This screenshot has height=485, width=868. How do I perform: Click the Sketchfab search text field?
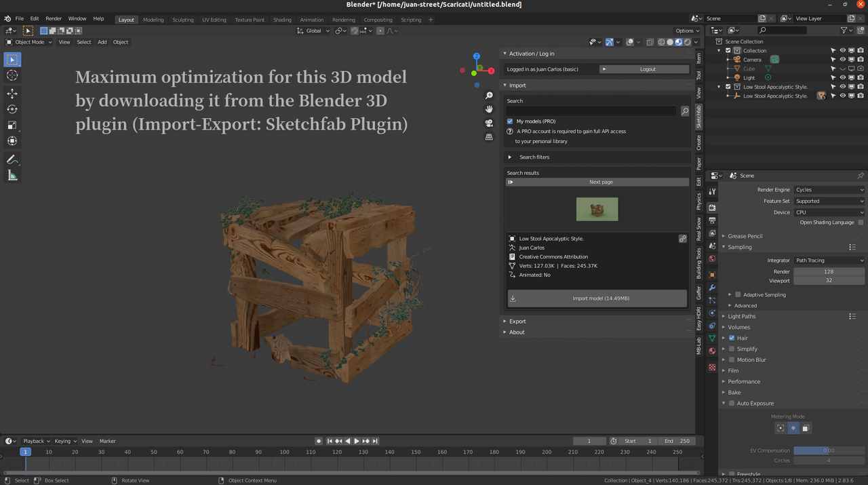pos(591,111)
